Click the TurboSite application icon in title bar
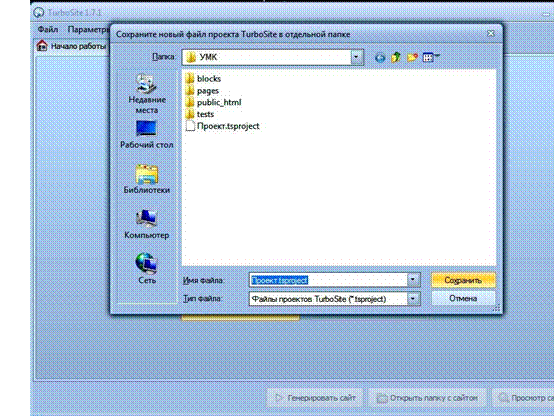Image resolution: width=554 pixels, height=419 pixels. (39, 13)
